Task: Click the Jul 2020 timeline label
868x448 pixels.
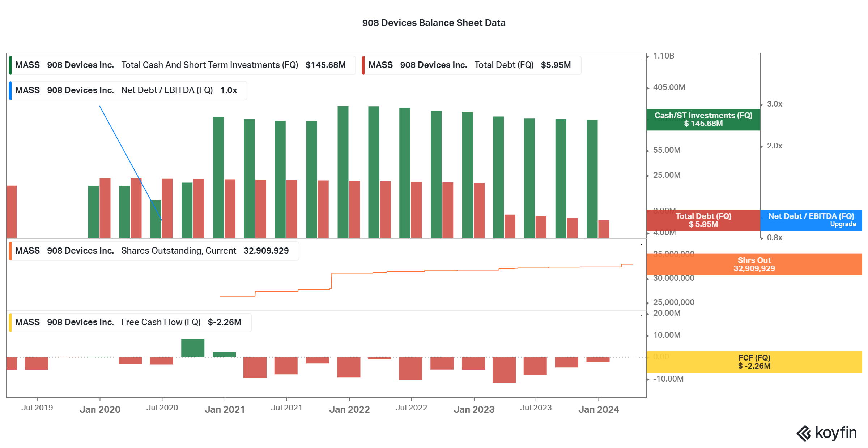Action: coord(162,408)
